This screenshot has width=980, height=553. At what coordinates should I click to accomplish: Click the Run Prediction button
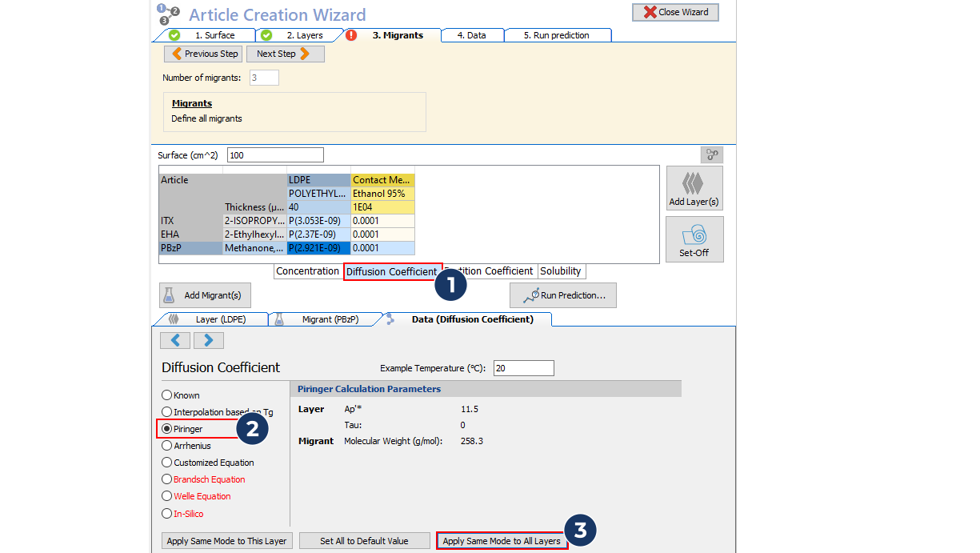562,295
